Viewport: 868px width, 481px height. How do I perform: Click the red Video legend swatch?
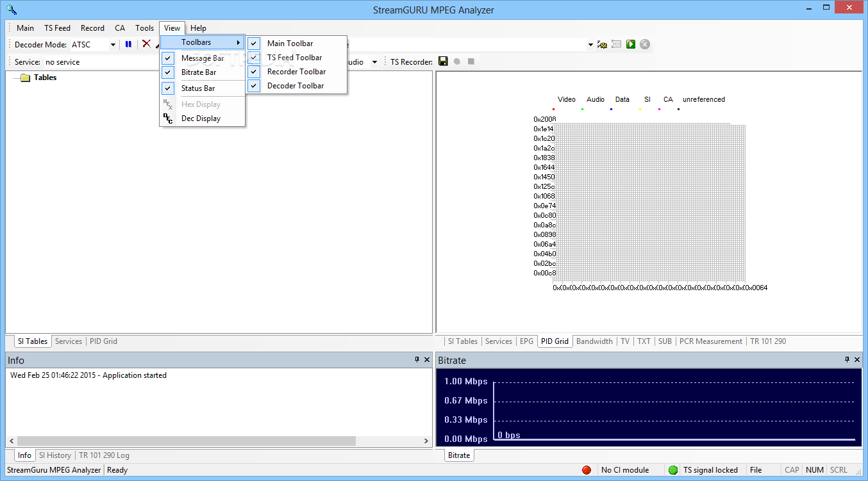coord(553,109)
